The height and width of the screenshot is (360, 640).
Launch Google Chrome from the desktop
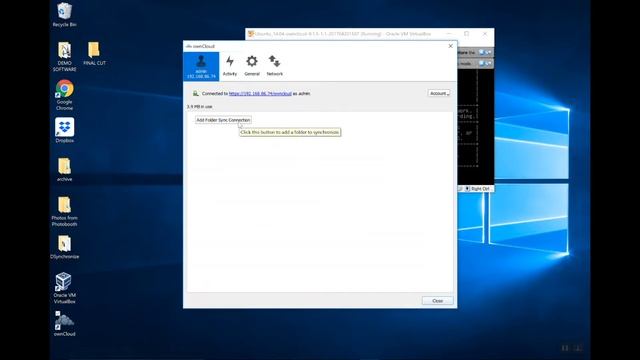pos(64,95)
